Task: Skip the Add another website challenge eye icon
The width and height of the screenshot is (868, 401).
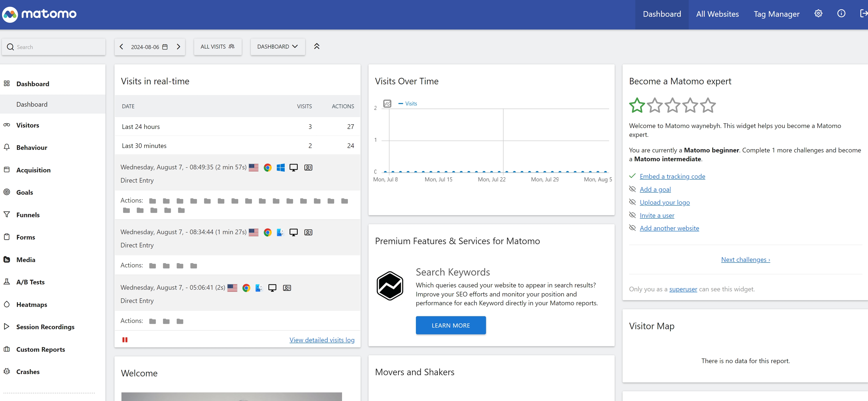Action: [x=632, y=228]
